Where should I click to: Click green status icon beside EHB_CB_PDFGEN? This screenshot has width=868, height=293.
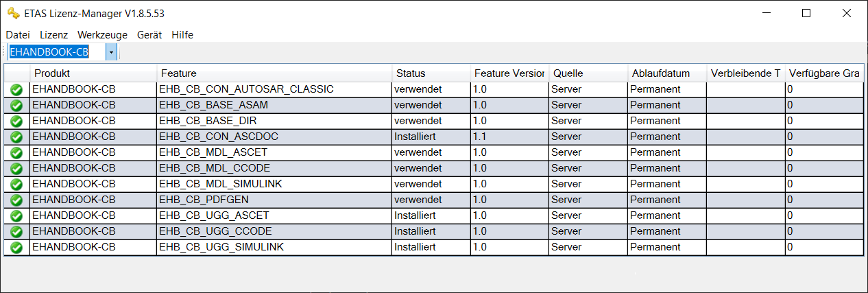tap(16, 200)
